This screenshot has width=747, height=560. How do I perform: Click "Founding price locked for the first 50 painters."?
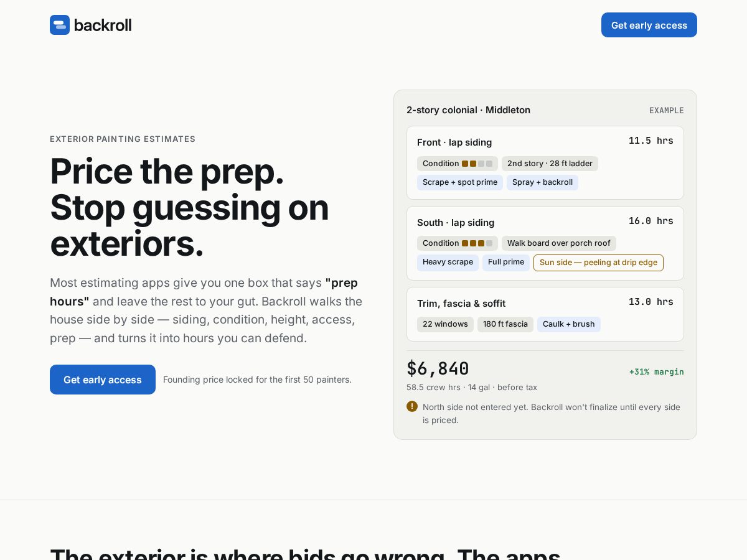pos(257,380)
